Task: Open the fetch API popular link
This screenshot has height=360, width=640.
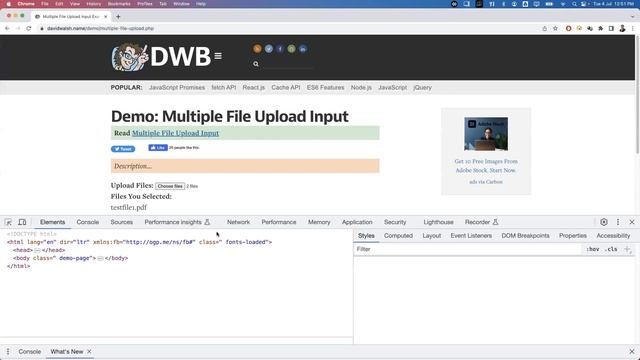Action: (224, 88)
